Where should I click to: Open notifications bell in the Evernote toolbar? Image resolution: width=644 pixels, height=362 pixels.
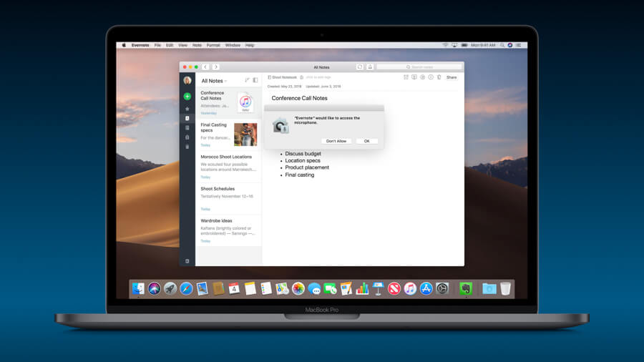coord(370,67)
